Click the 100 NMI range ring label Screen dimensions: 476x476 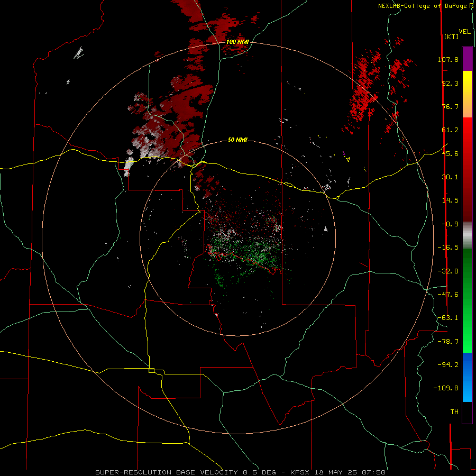click(237, 42)
